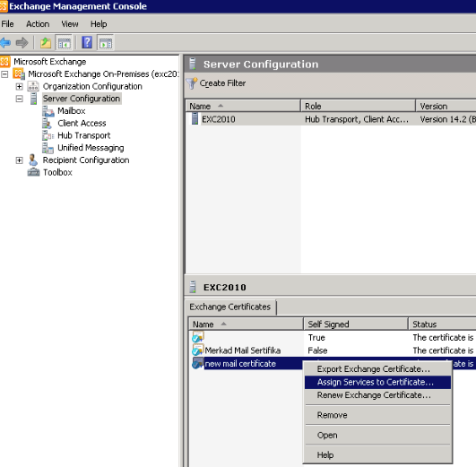Click the Unified Messaging node icon

click(48, 148)
